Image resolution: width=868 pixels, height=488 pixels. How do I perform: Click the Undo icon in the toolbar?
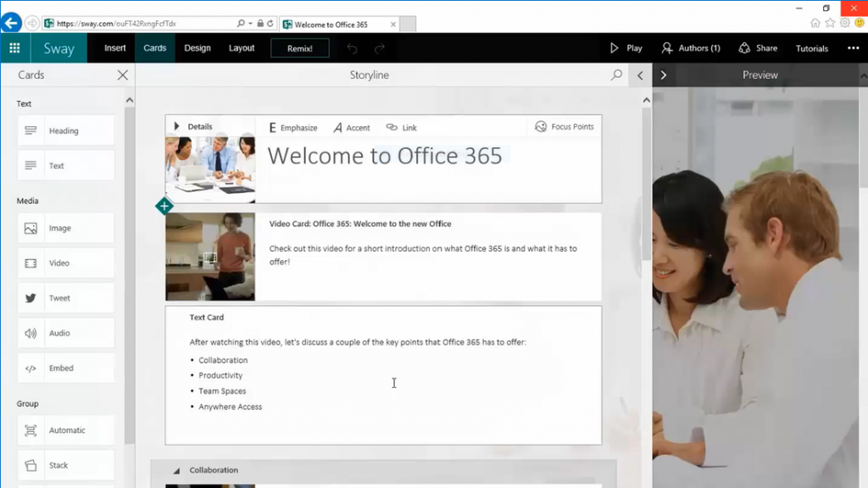pos(353,48)
